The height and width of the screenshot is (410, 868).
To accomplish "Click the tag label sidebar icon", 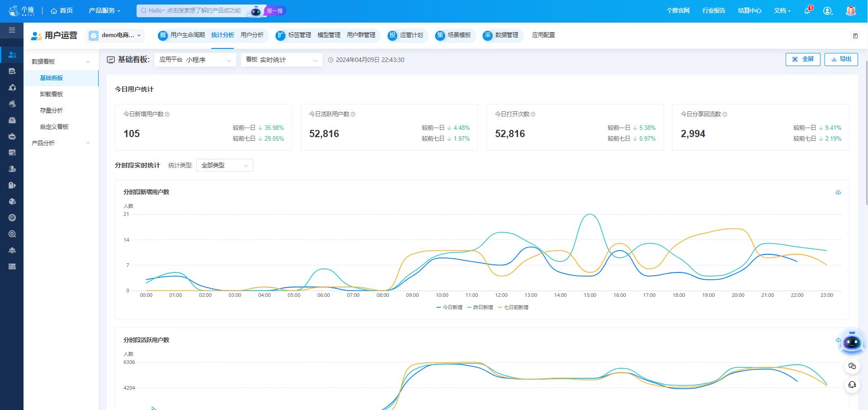I will (12, 185).
